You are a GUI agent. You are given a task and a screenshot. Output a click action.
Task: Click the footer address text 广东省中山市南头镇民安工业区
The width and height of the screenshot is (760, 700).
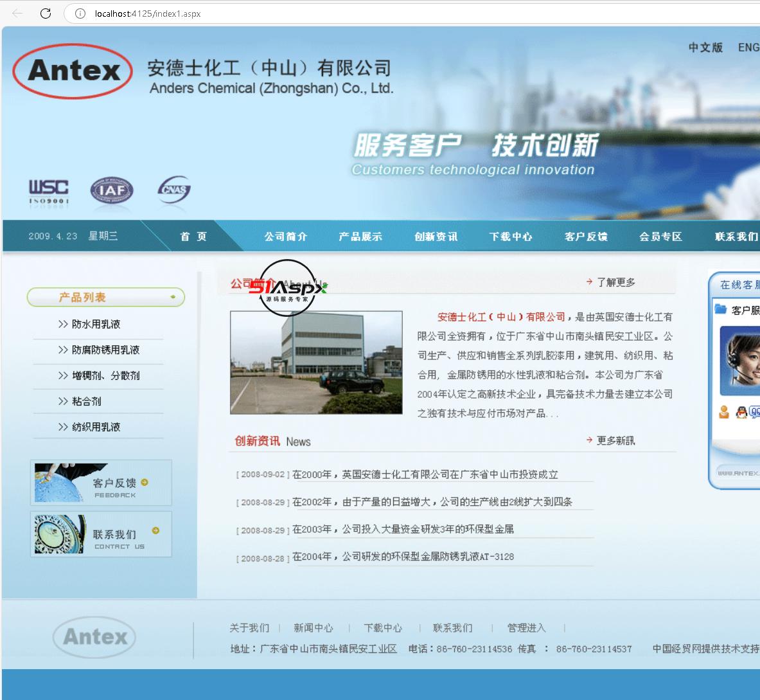click(x=329, y=649)
